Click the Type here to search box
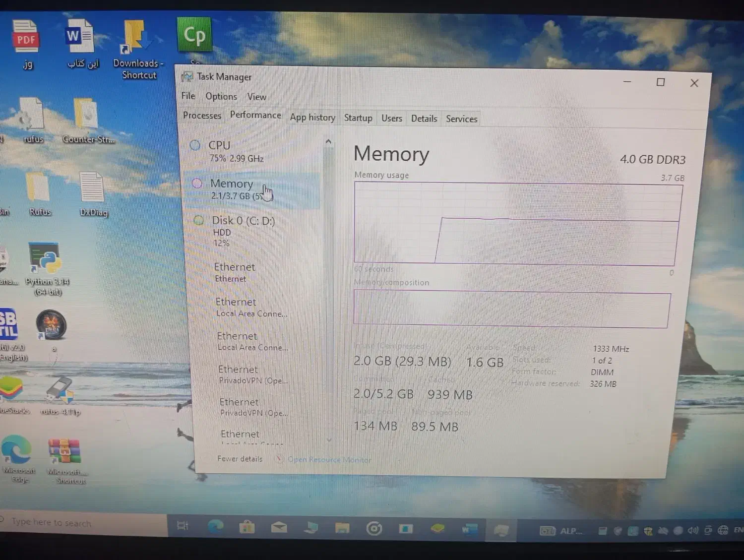 pyautogui.click(x=74, y=523)
